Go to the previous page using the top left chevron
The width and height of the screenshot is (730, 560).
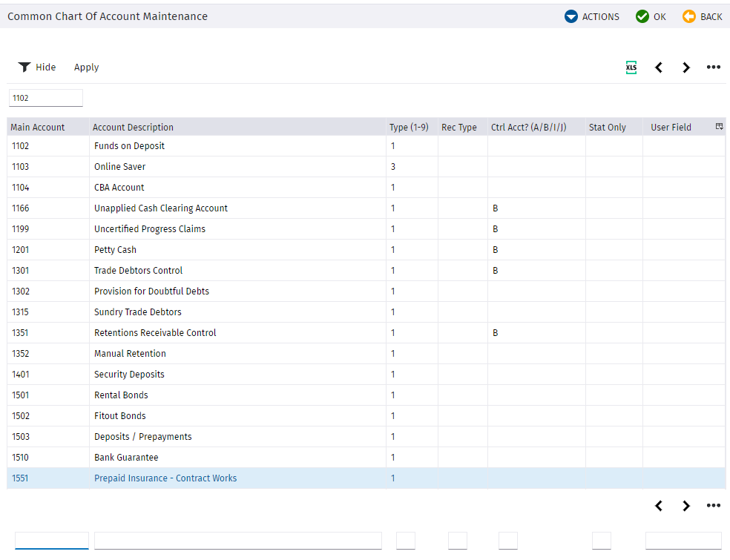(659, 67)
